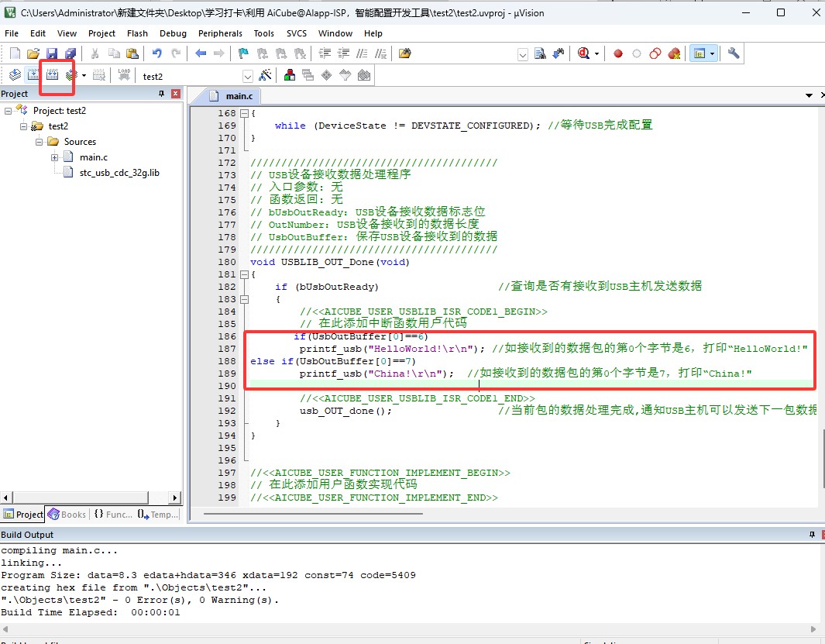825x644 pixels.
Task: Start incremental find
Action: [559, 53]
